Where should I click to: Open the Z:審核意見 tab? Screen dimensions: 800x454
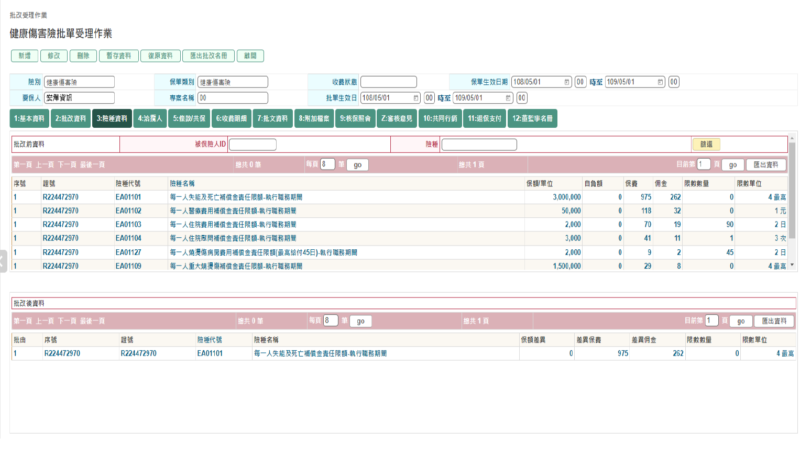pyautogui.click(x=396, y=118)
